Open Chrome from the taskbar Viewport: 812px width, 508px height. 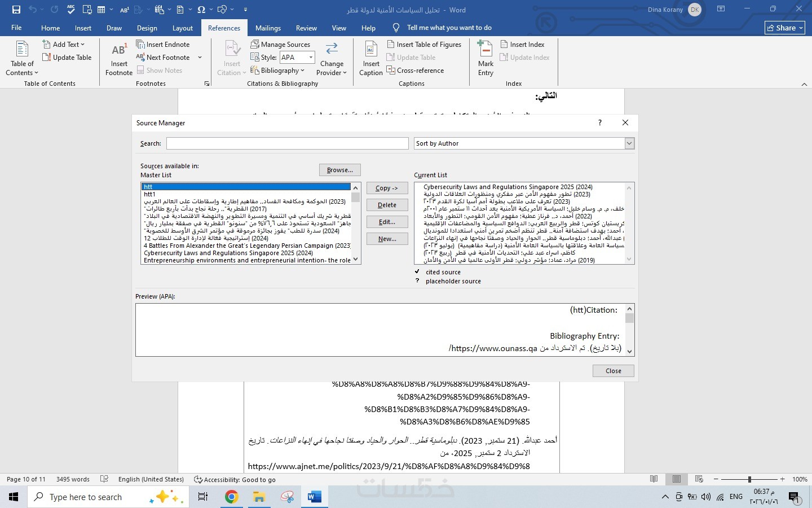pyautogui.click(x=231, y=497)
